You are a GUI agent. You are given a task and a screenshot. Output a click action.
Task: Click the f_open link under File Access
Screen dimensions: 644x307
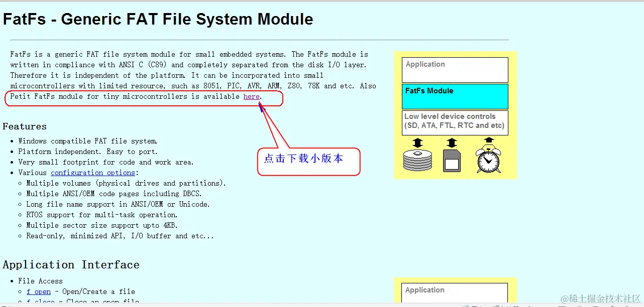coord(39,291)
